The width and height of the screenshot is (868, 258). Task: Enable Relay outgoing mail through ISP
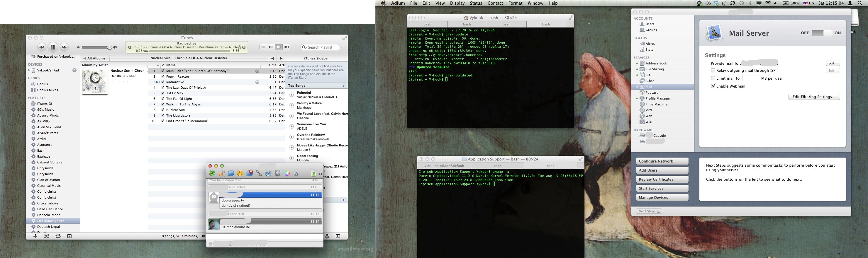coord(713,70)
